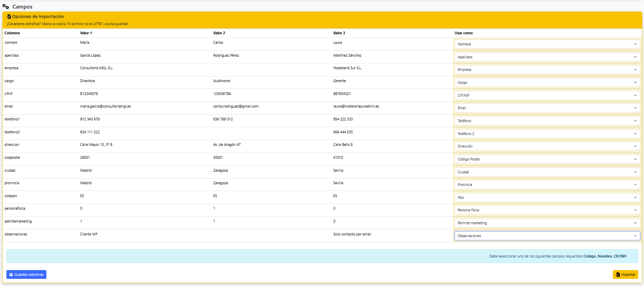The width and height of the screenshot is (644, 286).
Task: Click the phone '954 222 333'
Action: (x=343, y=119)
